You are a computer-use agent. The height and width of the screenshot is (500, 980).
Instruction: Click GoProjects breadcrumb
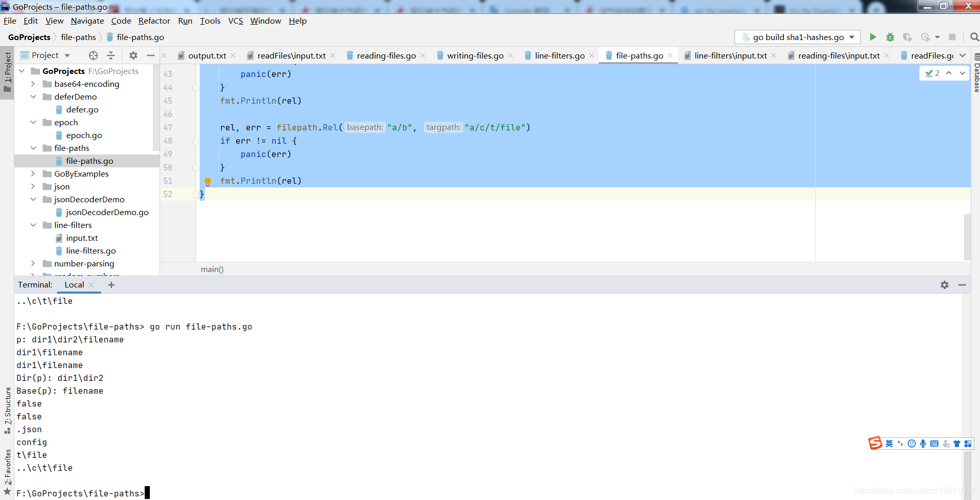(x=29, y=37)
